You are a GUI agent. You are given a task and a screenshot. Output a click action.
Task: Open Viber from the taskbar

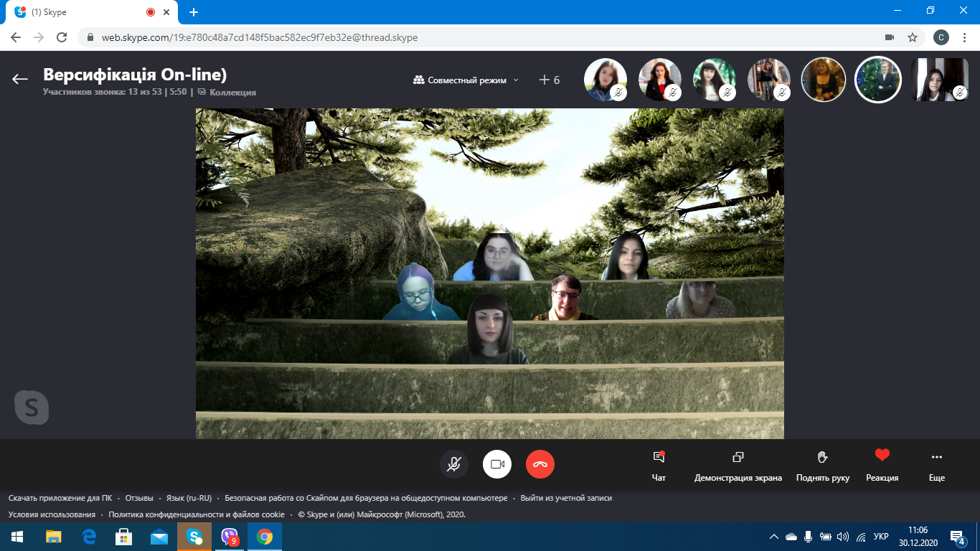click(230, 537)
